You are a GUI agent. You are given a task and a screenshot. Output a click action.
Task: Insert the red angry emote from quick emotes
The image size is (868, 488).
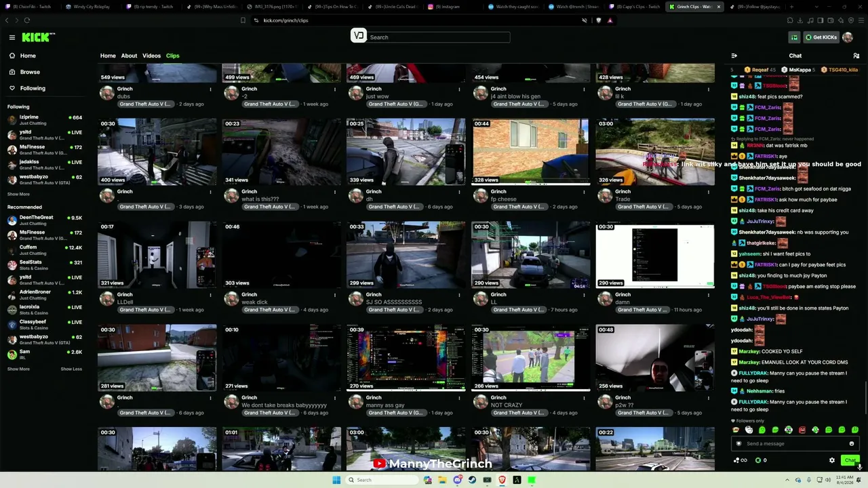point(802,430)
